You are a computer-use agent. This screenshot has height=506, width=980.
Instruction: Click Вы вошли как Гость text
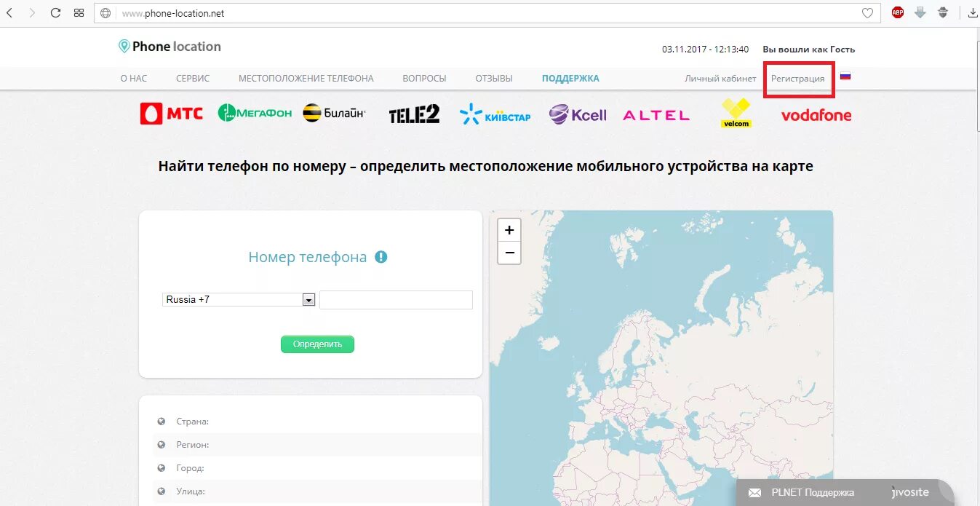click(808, 50)
